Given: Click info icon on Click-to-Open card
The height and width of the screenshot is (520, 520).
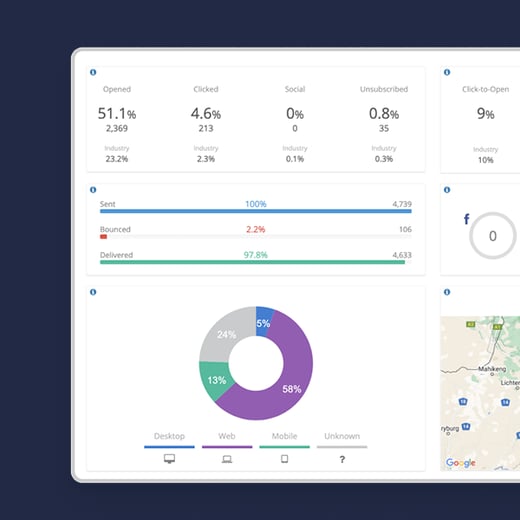Looking at the screenshot, I should (447, 72).
